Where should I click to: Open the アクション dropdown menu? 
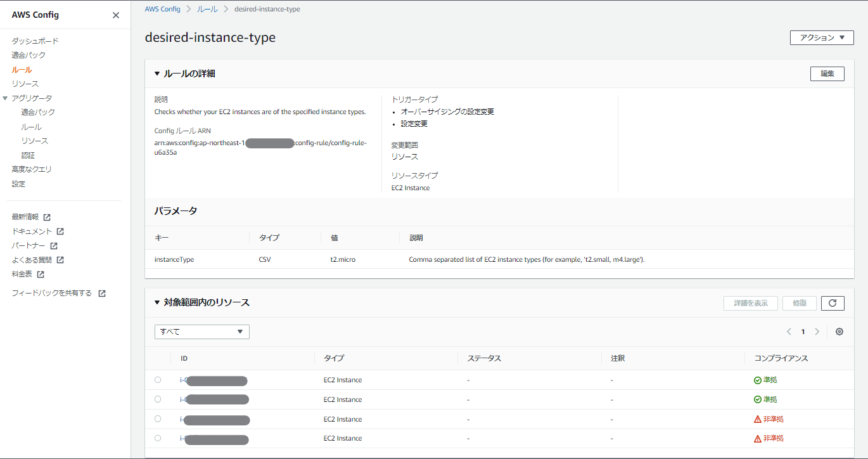[821, 37]
